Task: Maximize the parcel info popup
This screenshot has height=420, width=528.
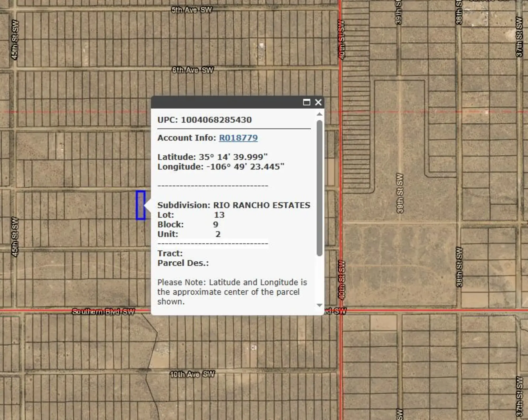Action: click(x=306, y=102)
